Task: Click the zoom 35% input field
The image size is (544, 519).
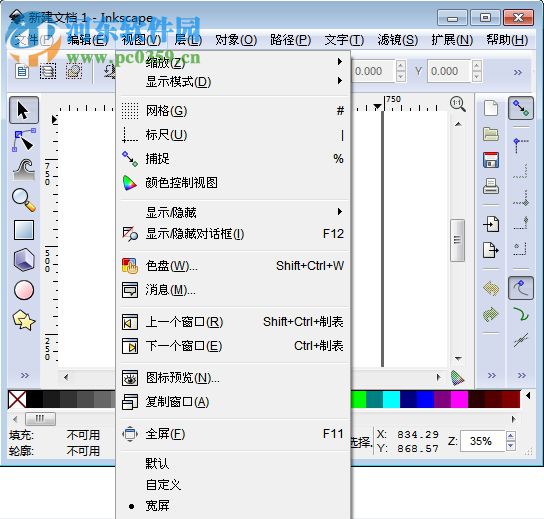Action: 483,441
